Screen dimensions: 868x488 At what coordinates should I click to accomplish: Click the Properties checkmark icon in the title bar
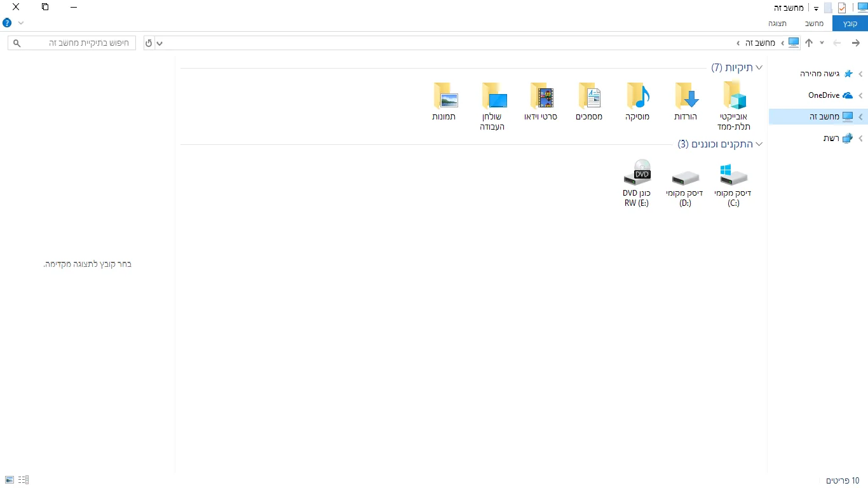tap(842, 8)
